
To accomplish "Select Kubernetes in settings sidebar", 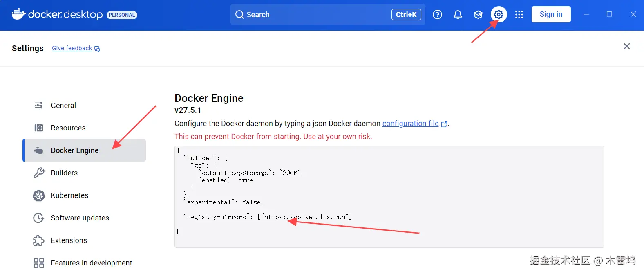I will [84, 195].
